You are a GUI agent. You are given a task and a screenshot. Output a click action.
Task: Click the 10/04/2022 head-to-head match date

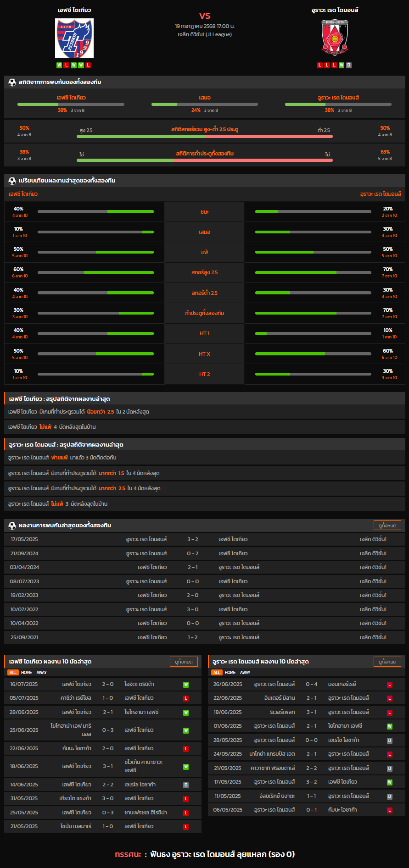coord(24,623)
